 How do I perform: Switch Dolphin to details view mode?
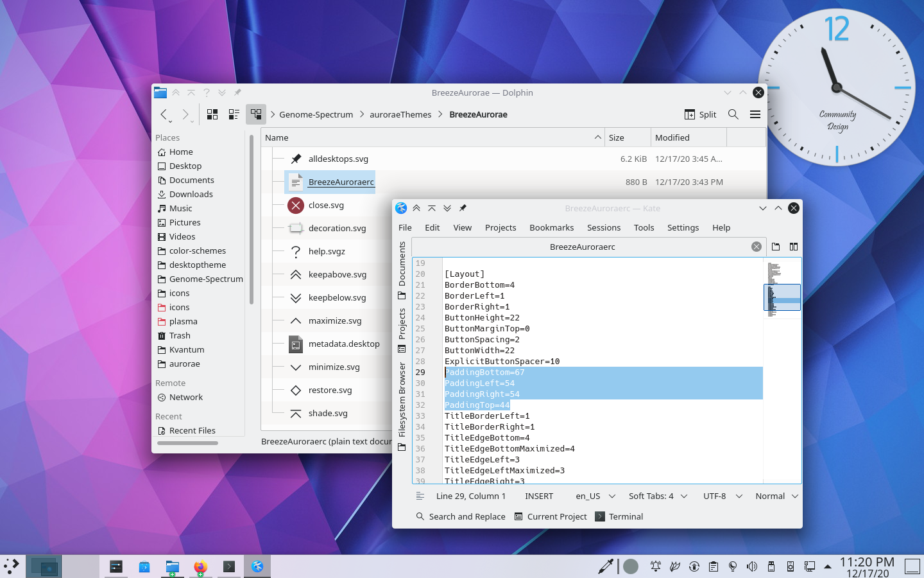coord(256,114)
